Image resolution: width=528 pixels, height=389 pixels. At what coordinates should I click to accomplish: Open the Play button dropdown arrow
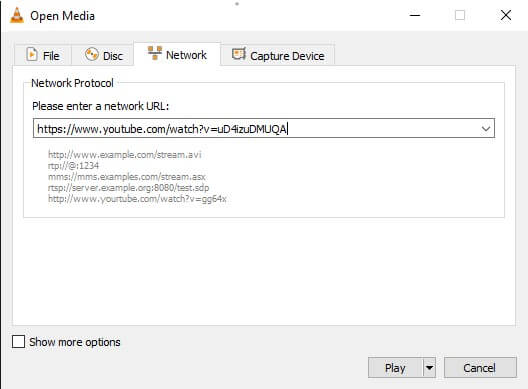[429, 368]
